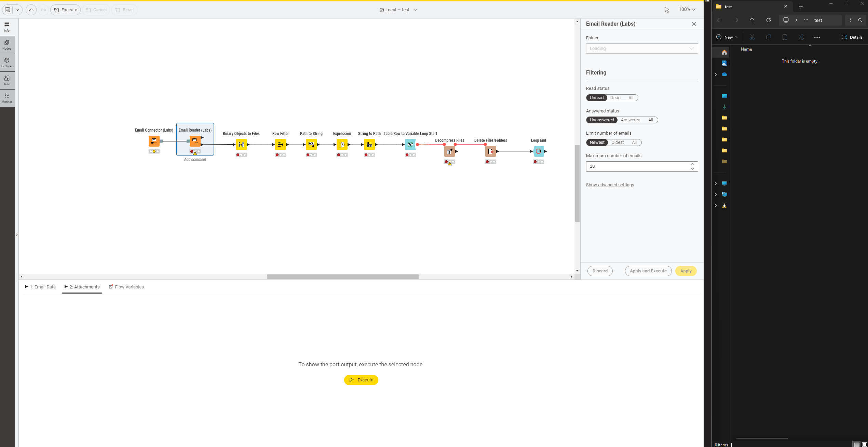The image size is (868, 447).
Task: Click the undo arrow in toolbar
Action: (x=31, y=10)
